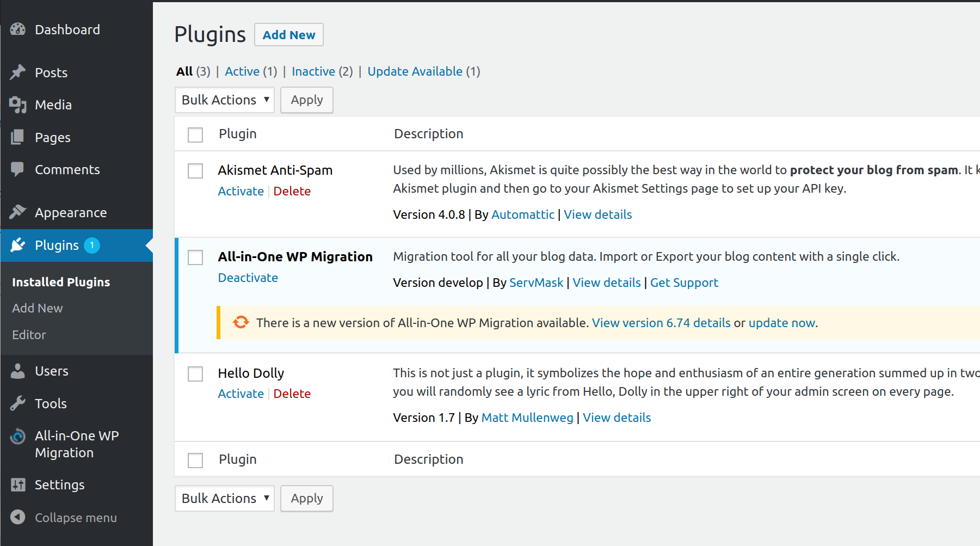Click the Users person icon
The image size is (980, 546).
pyautogui.click(x=18, y=371)
